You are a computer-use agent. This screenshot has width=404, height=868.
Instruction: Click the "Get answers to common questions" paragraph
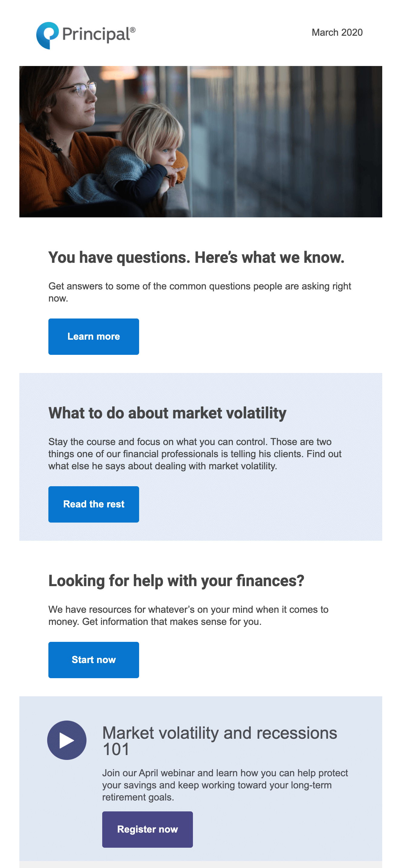tap(200, 292)
